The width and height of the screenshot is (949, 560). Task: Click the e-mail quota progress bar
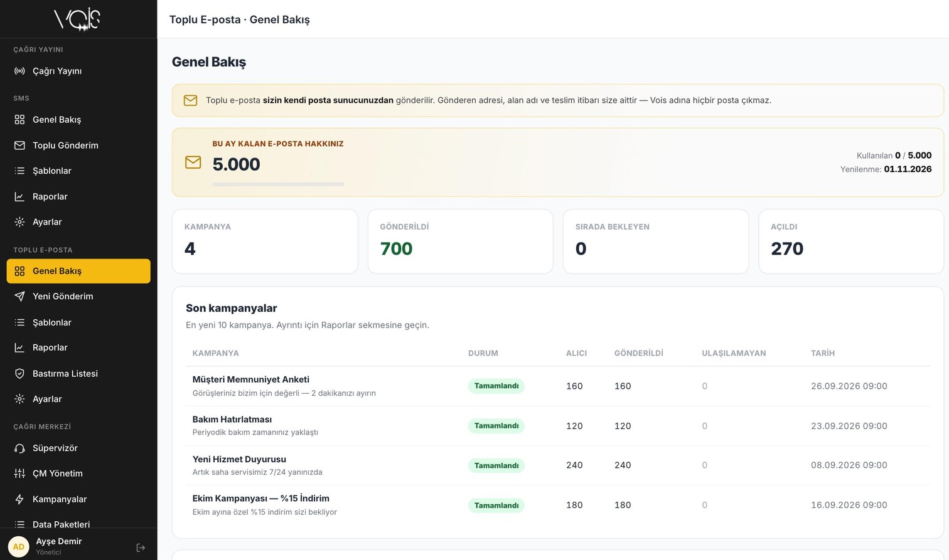click(278, 184)
